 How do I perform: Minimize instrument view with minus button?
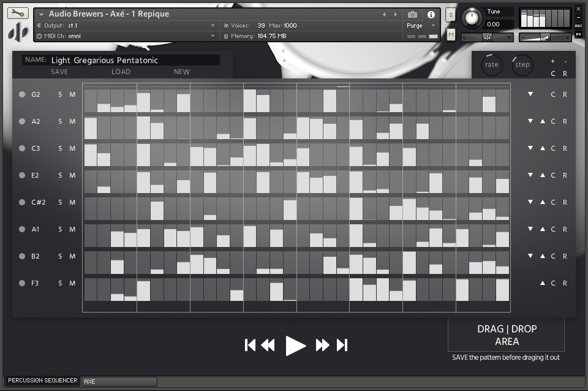point(579,17)
